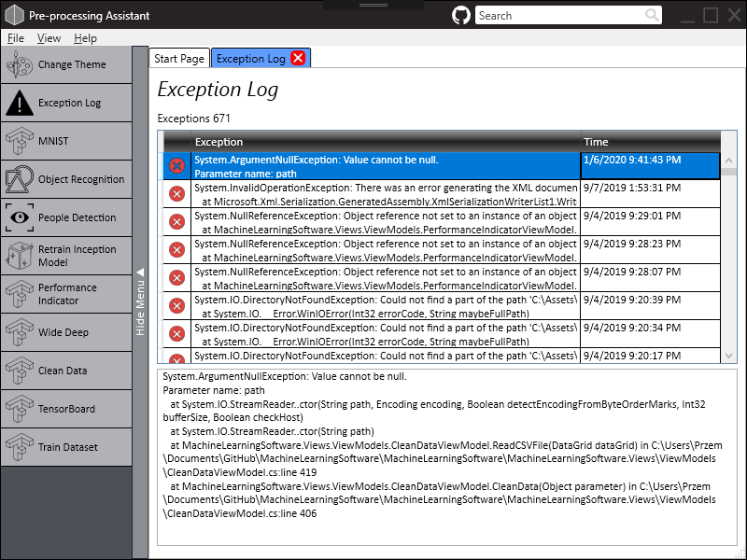
Task: Open the File menu
Action: (x=16, y=38)
